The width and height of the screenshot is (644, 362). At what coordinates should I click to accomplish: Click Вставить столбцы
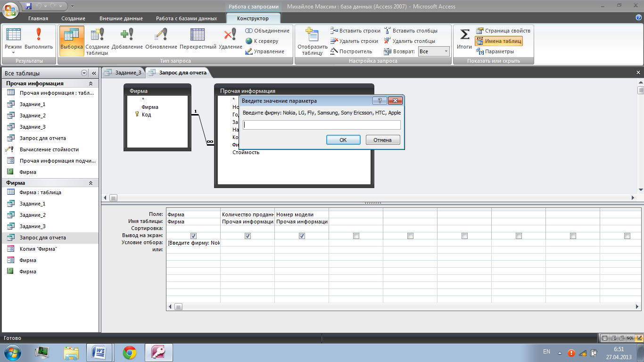tap(411, 31)
